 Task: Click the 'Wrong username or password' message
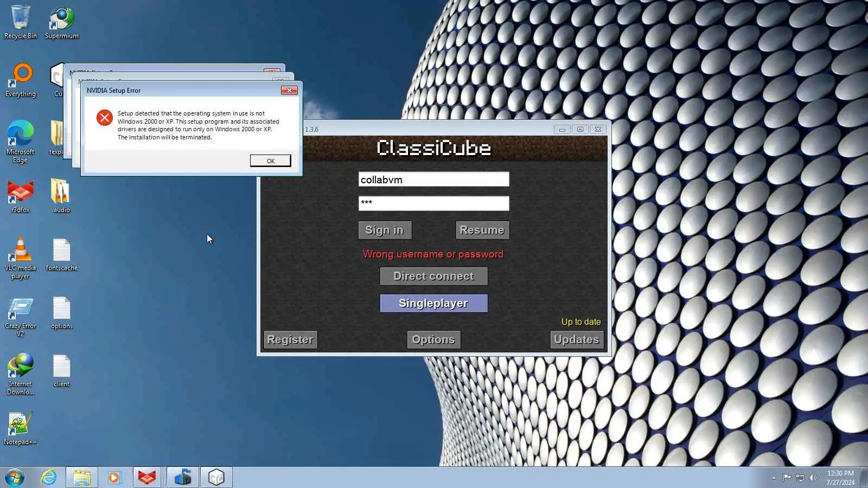point(433,254)
